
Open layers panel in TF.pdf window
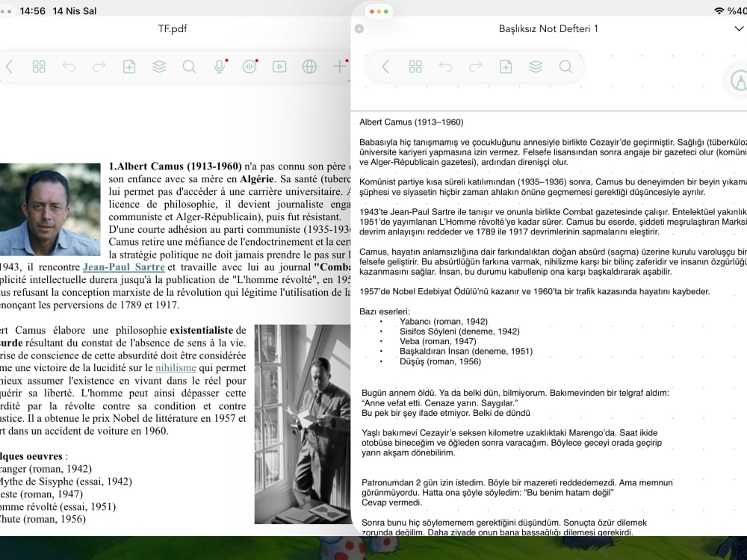(x=159, y=66)
